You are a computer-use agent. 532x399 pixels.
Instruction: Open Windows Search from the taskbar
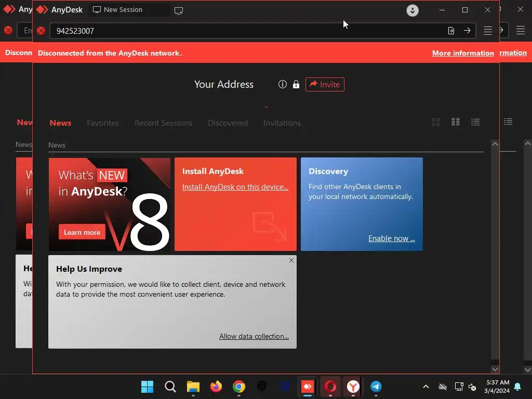[170, 387]
